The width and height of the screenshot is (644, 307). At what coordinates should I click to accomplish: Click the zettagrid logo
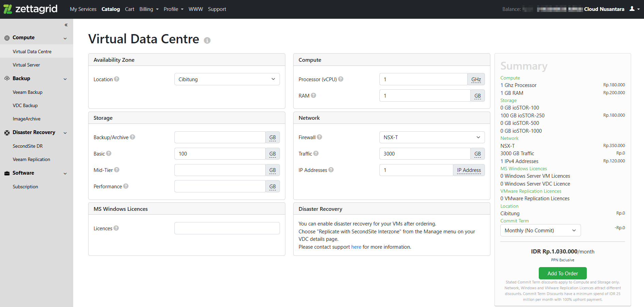(x=30, y=9)
